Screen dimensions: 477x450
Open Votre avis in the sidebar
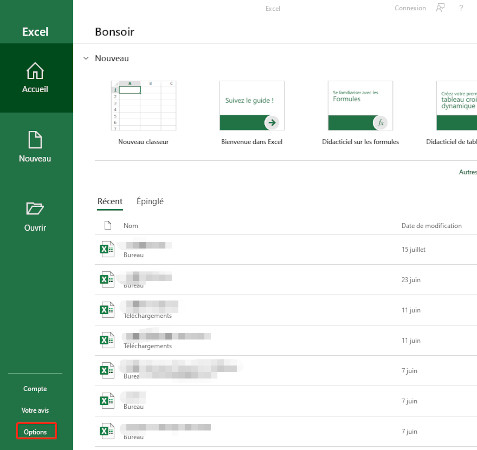pos(35,410)
